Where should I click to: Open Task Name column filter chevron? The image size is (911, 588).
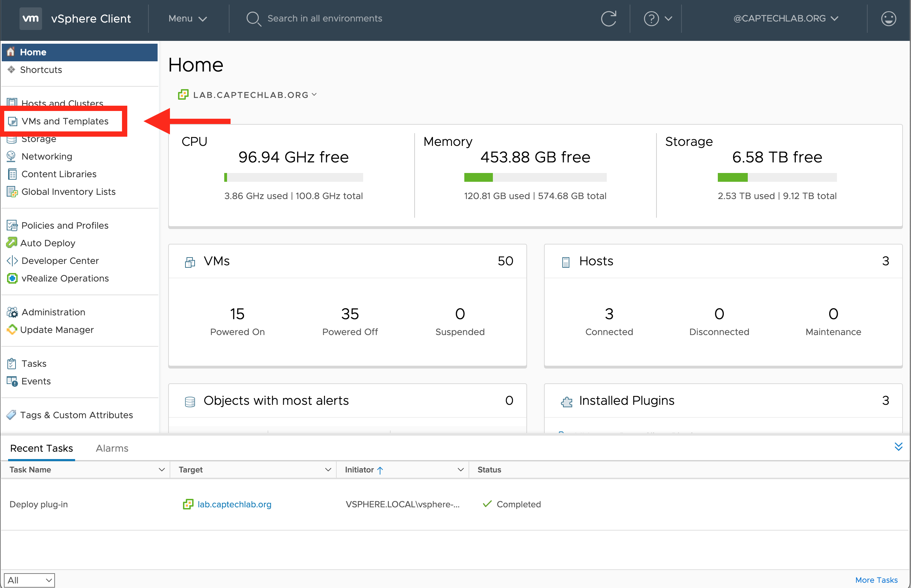pyautogui.click(x=161, y=470)
